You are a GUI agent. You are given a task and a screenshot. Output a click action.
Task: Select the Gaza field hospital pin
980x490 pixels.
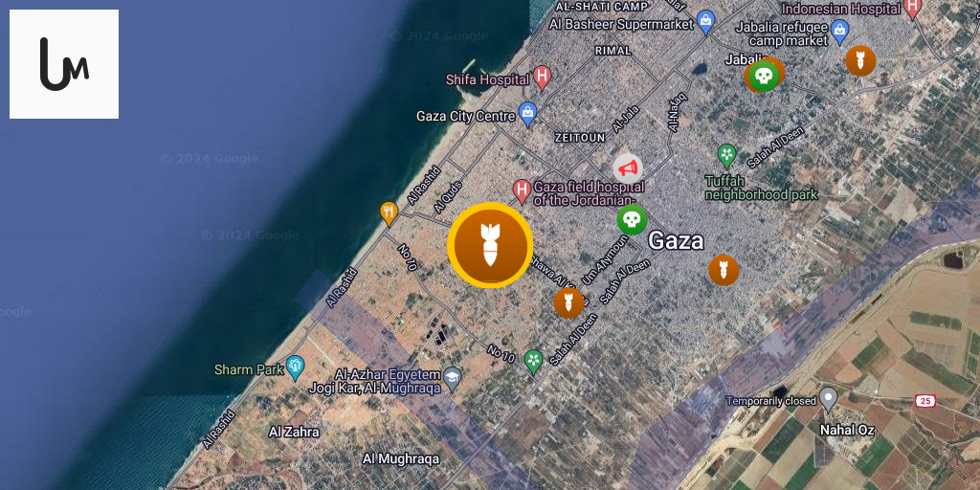pos(522,190)
